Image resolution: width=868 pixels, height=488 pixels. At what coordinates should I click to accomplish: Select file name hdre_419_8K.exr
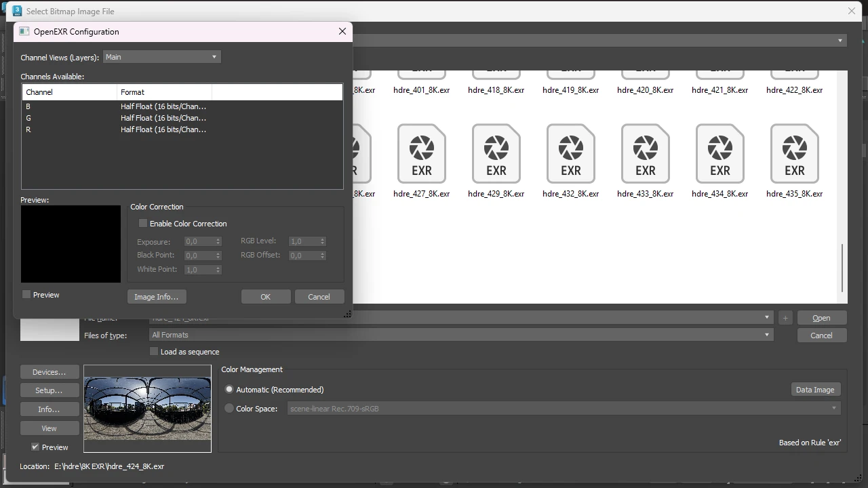tap(570, 90)
